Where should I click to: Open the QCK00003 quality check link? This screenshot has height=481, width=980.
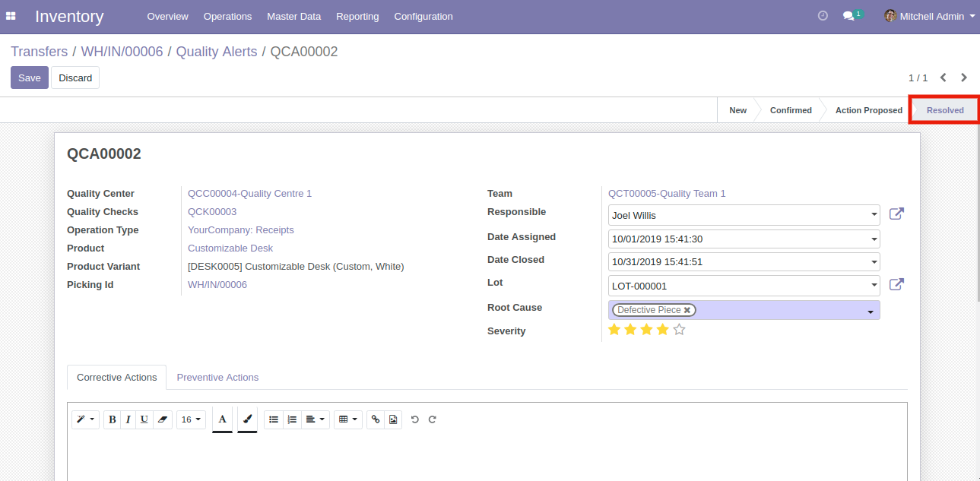tap(212, 212)
